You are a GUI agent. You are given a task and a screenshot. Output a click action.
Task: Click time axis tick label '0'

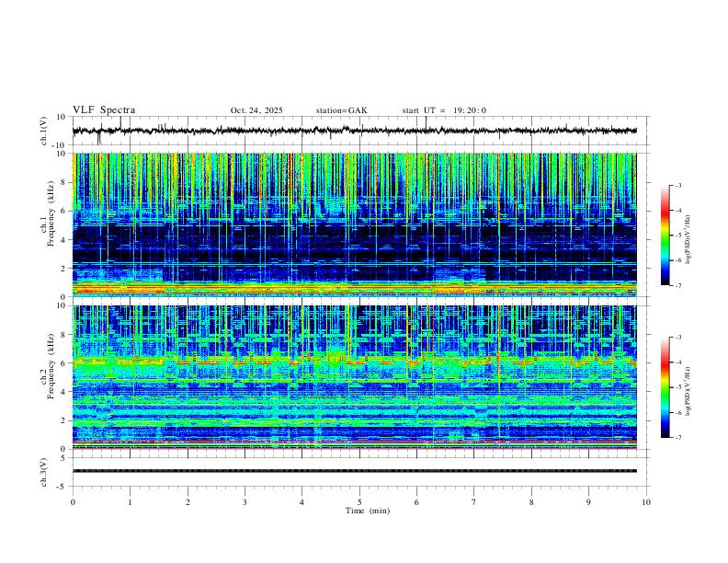pyautogui.click(x=73, y=502)
